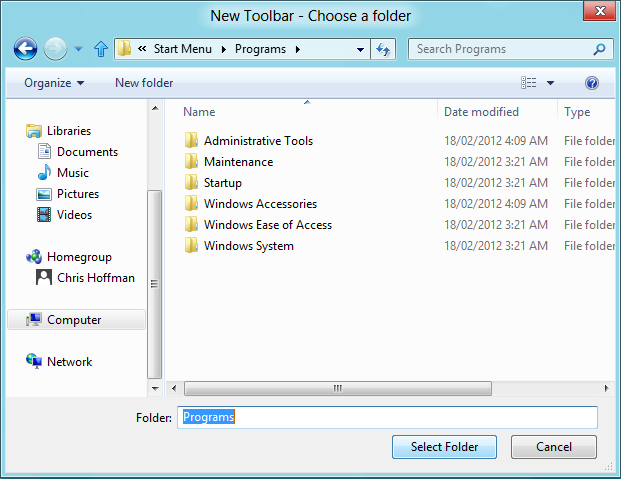Open address bar previous locations dropdown
This screenshot has height=479, width=621.
coord(360,50)
